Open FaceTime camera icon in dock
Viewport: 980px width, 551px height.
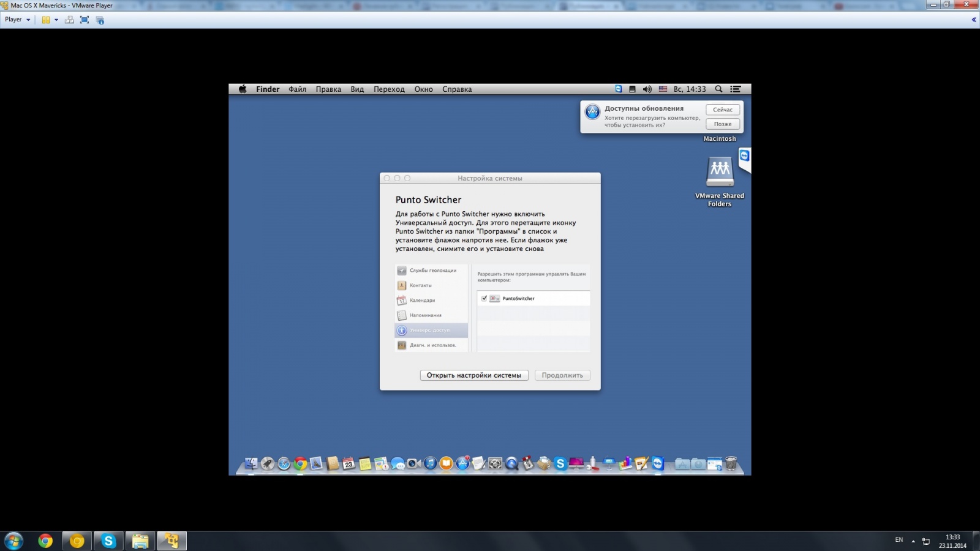[414, 463]
